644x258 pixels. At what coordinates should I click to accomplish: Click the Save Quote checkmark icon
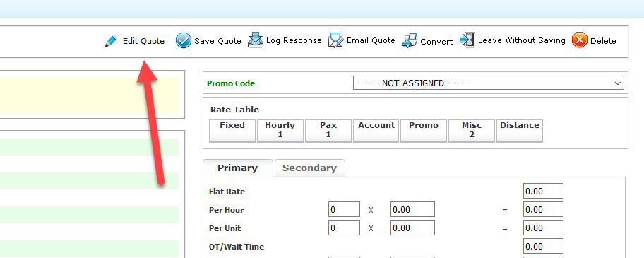184,41
